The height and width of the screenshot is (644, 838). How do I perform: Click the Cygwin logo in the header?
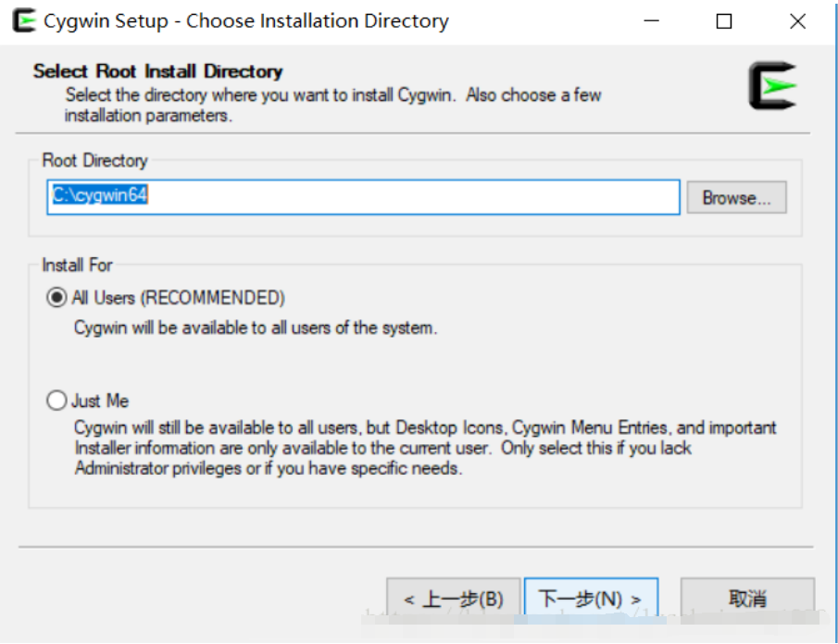(771, 86)
